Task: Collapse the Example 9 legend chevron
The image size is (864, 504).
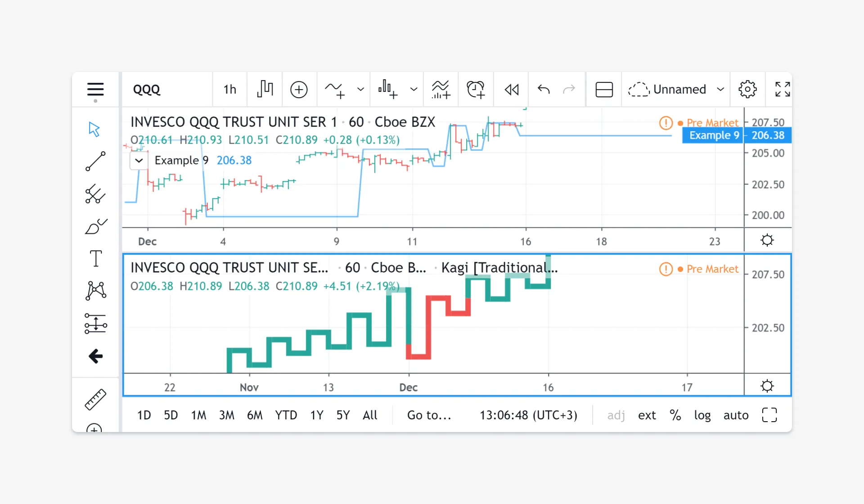Action: tap(139, 161)
